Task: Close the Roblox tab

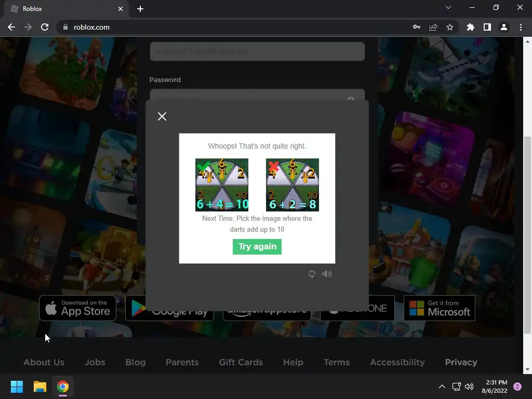Action: click(121, 9)
